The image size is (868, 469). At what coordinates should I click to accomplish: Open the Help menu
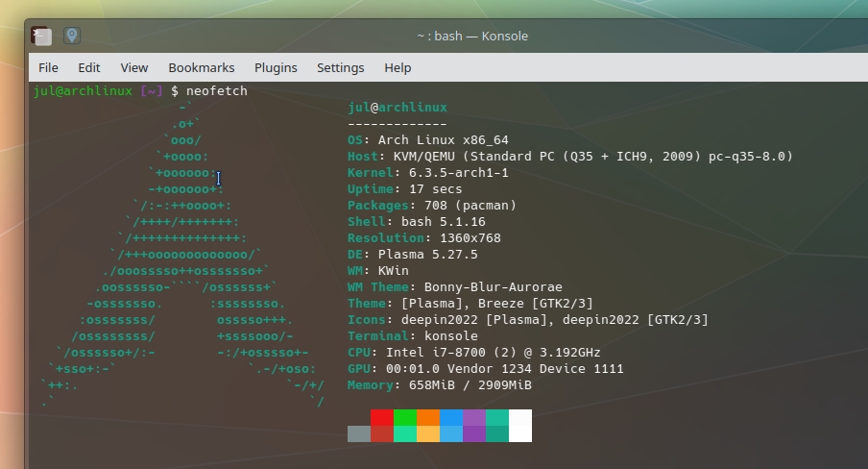pyautogui.click(x=398, y=67)
